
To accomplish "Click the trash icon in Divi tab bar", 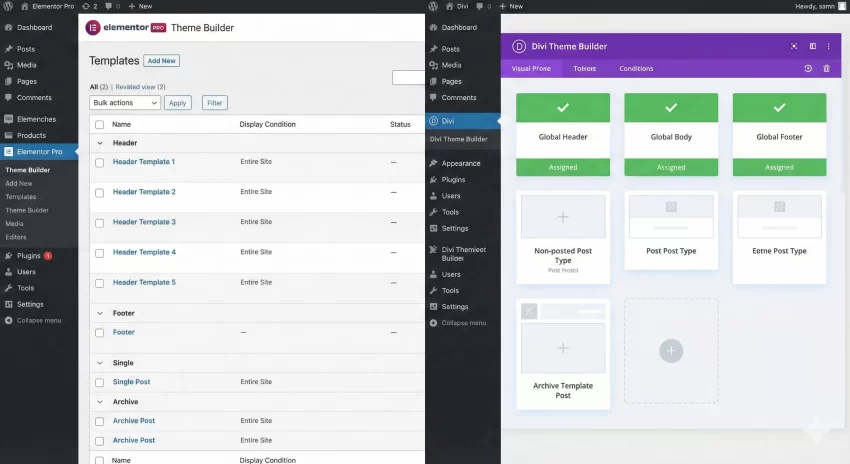I will 826,69.
